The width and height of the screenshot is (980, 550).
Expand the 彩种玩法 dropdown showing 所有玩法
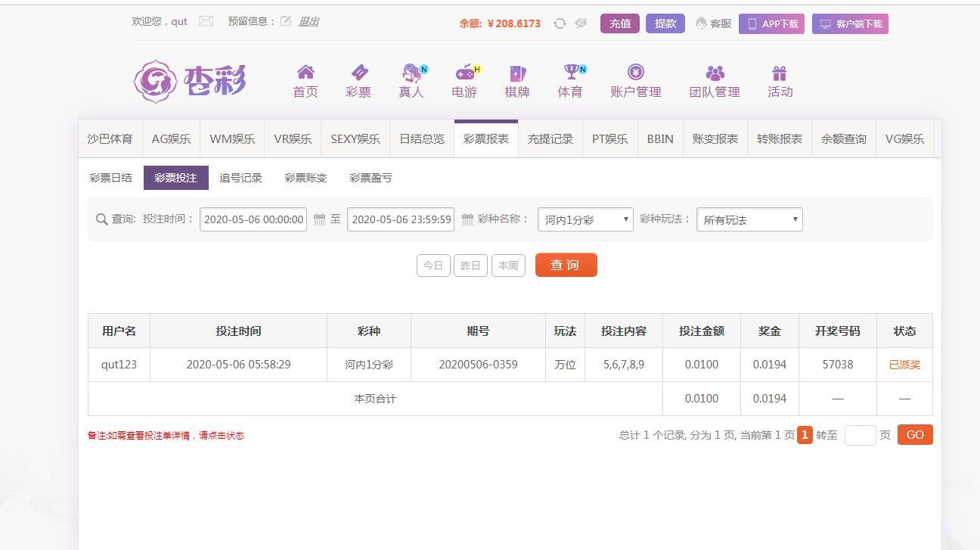click(749, 219)
